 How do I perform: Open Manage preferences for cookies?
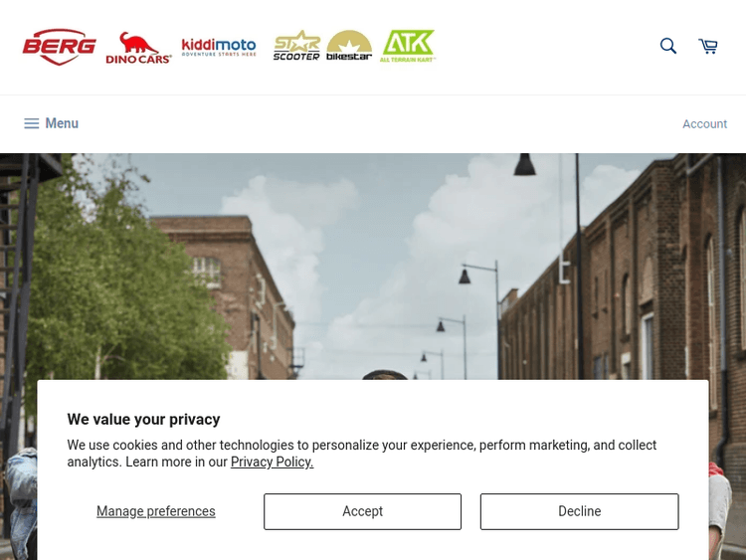coord(156,511)
